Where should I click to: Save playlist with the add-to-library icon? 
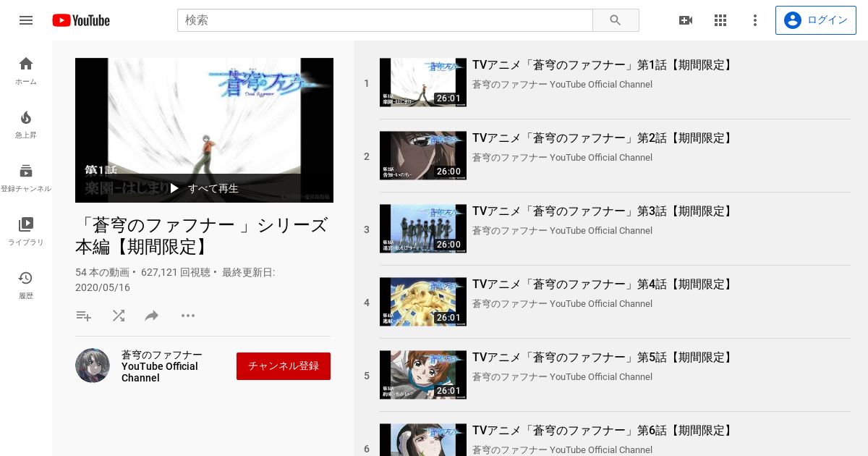click(x=84, y=316)
